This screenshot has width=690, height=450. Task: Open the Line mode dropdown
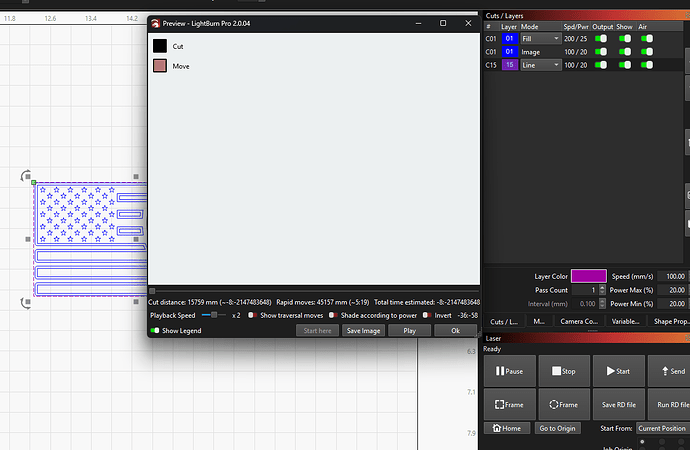[540, 65]
